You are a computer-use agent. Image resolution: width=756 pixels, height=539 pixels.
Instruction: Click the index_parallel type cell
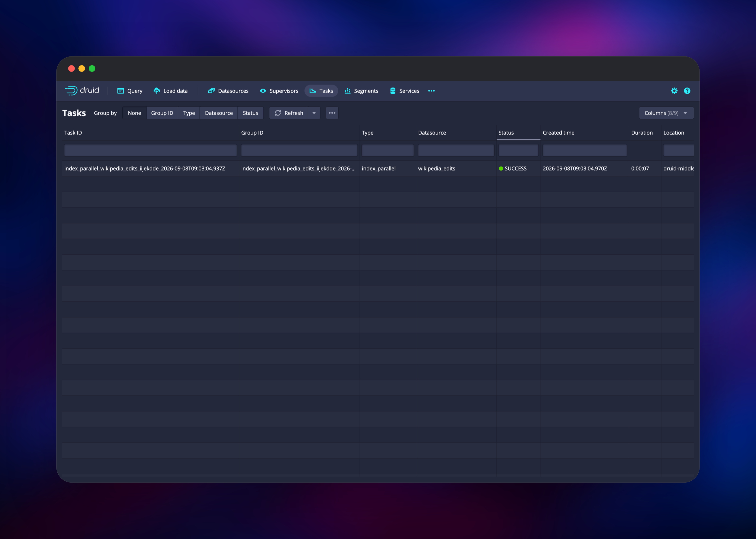point(378,169)
